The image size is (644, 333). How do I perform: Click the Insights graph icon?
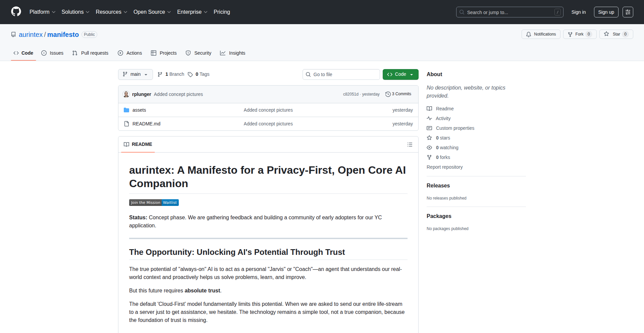tap(223, 53)
